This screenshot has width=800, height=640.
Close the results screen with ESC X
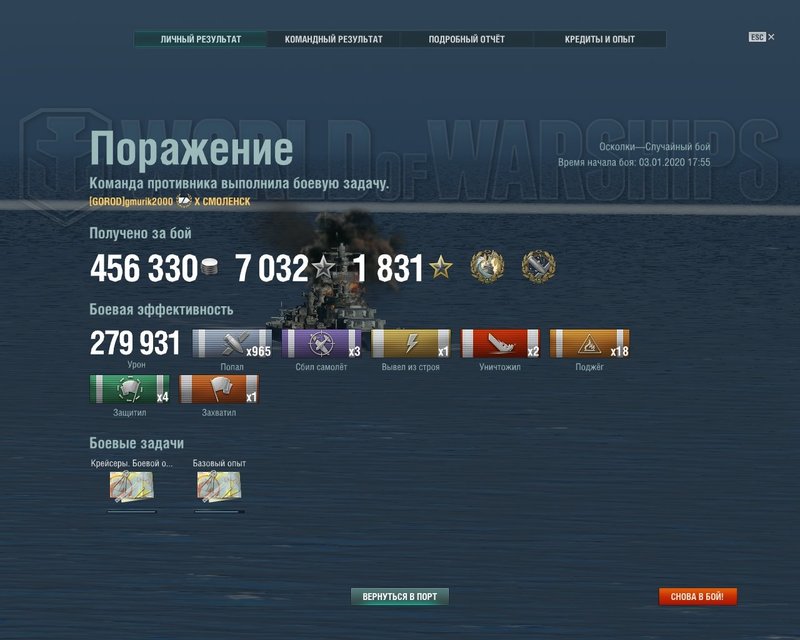[x=762, y=37]
